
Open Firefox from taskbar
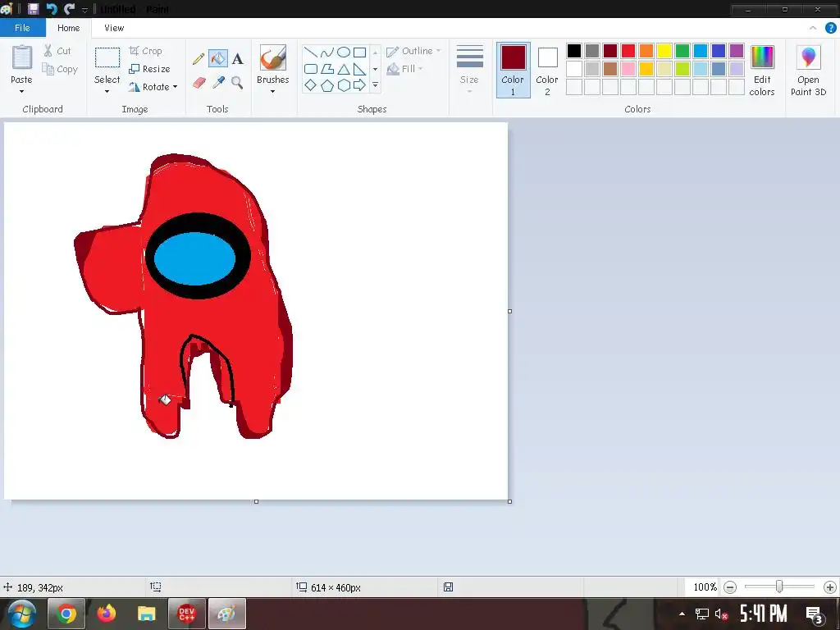(106, 614)
